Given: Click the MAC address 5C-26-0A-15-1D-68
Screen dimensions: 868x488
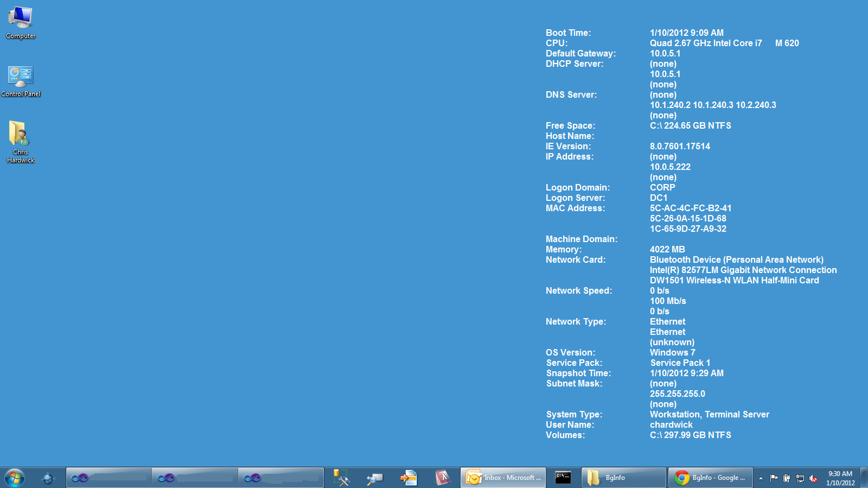Looking at the screenshot, I should (688, 218).
